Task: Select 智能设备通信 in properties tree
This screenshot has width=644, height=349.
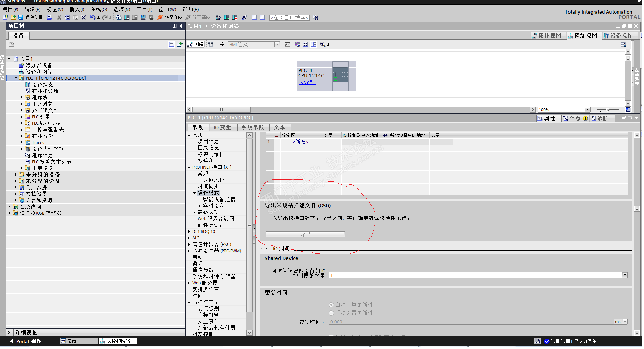Action: [219, 200]
